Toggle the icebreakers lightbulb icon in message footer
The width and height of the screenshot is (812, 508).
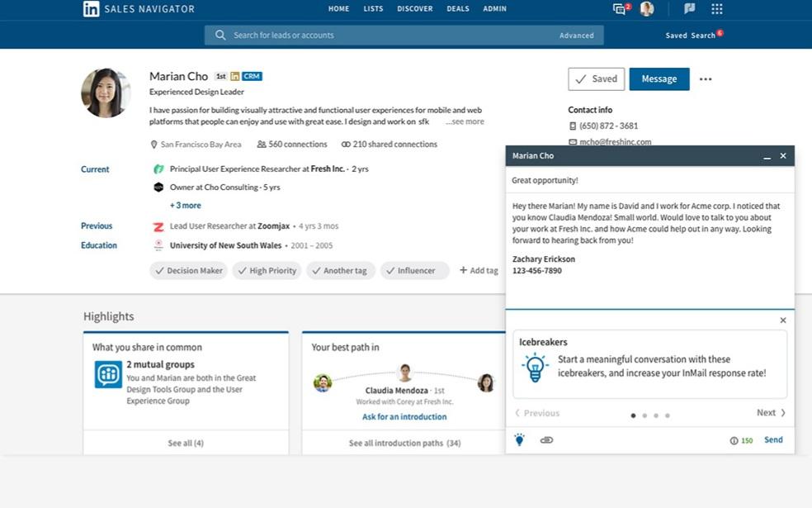pos(519,439)
